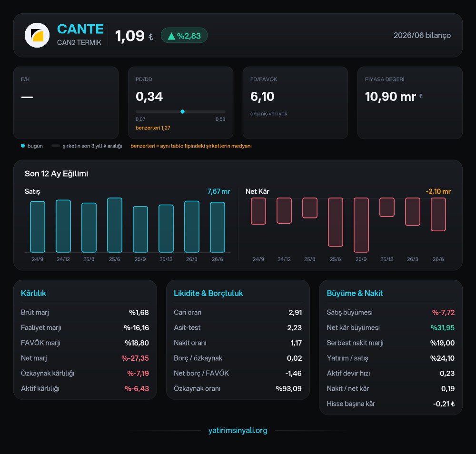Click the Net marj value %-27,35
Image resolution: width=476 pixels, height=454 pixels.
[x=135, y=358]
